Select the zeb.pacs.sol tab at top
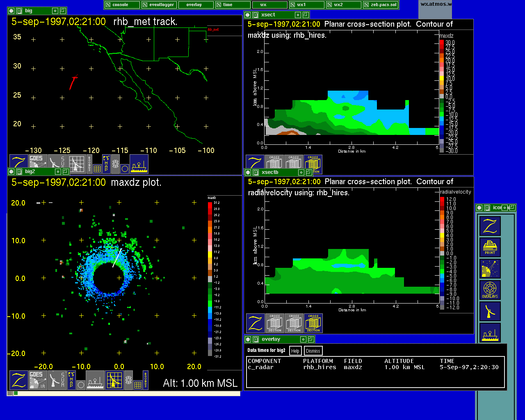 click(x=381, y=5)
